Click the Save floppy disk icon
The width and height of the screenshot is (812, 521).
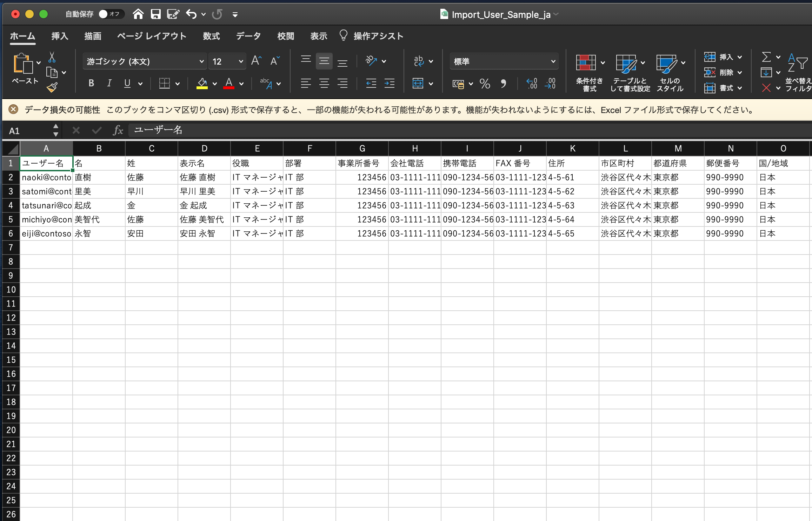point(155,14)
